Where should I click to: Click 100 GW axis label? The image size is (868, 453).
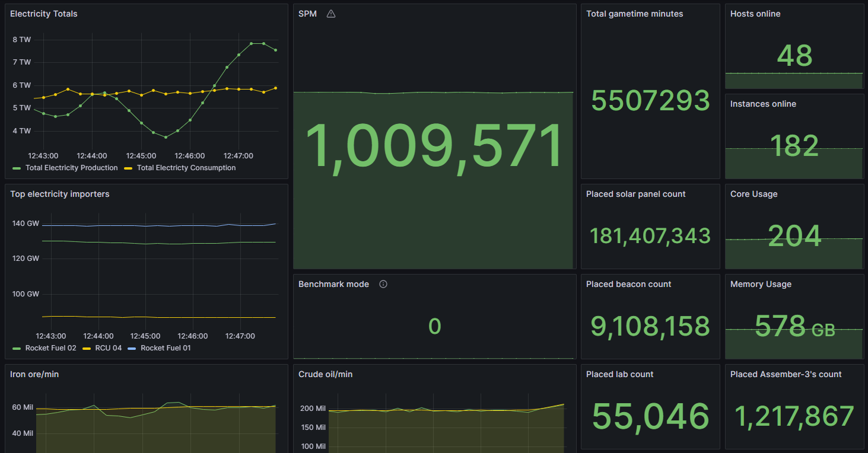[26, 294]
